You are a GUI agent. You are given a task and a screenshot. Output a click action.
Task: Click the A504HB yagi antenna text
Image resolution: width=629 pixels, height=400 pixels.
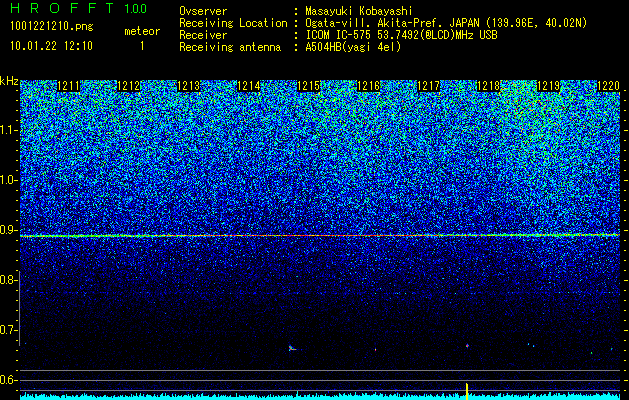click(353, 47)
